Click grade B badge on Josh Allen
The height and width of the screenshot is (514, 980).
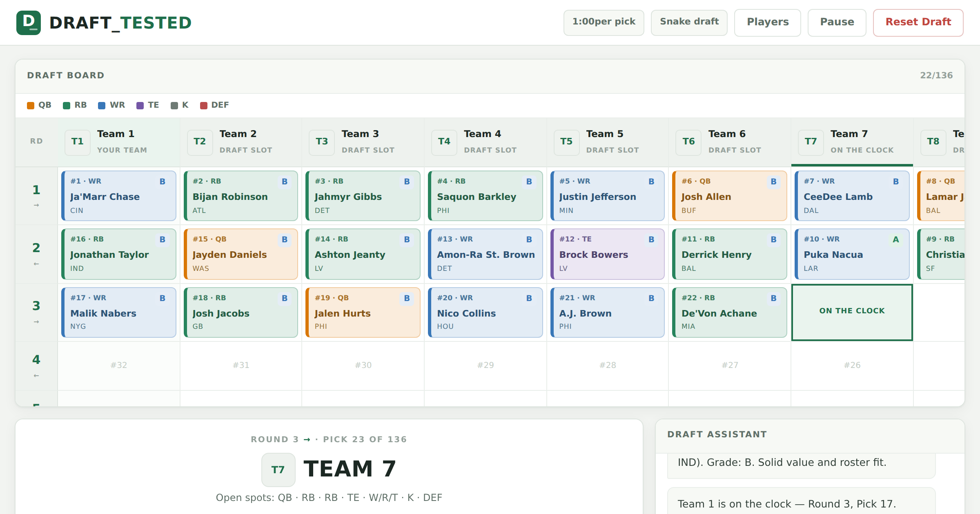point(773,182)
